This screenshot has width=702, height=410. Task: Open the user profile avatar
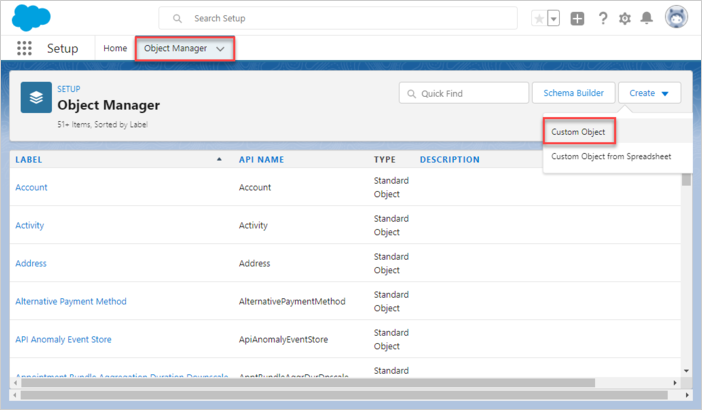pyautogui.click(x=677, y=18)
